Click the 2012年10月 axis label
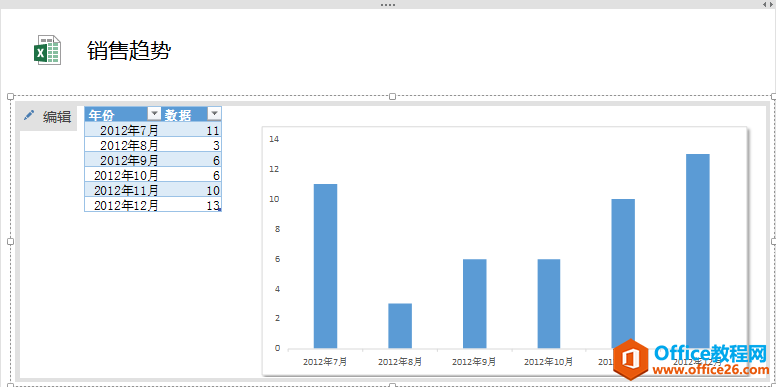Screen dimensions: 776x387 pyautogui.click(x=548, y=362)
